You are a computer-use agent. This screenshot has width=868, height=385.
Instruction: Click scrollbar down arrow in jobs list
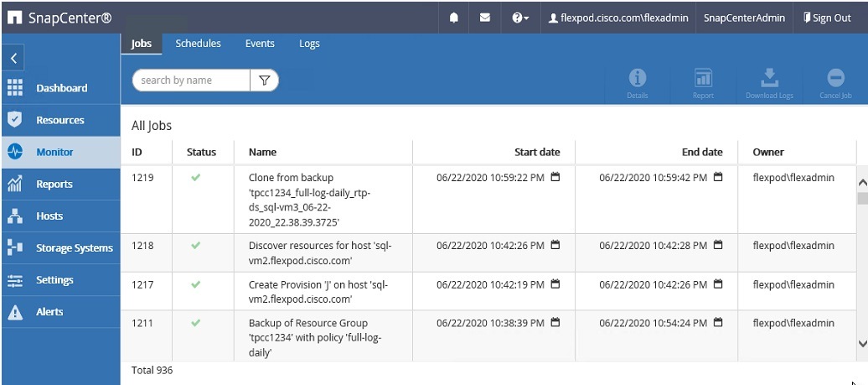[x=862, y=344]
